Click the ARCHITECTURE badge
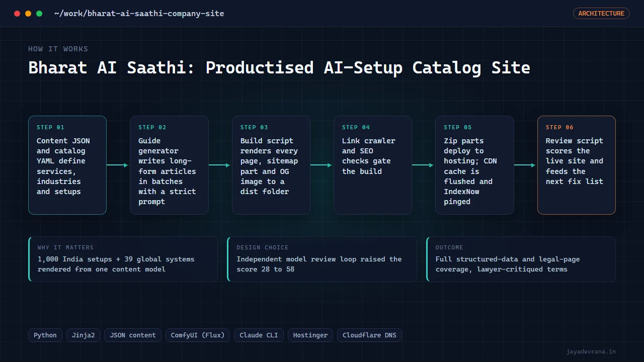644x362 pixels. point(601,14)
